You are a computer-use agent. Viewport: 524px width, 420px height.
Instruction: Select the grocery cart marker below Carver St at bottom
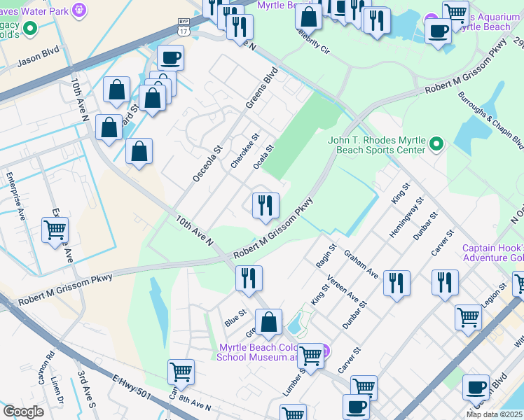click(x=364, y=388)
